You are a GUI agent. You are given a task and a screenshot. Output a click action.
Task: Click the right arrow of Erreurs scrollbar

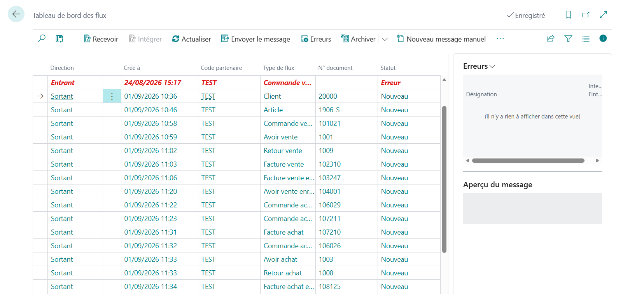[x=597, y=160]
